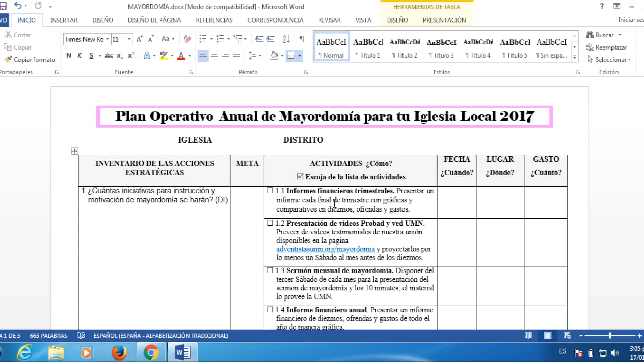Click the Redo icon in quick access
The height and width of the screenshot is (362, 644).
click(38, 6)
